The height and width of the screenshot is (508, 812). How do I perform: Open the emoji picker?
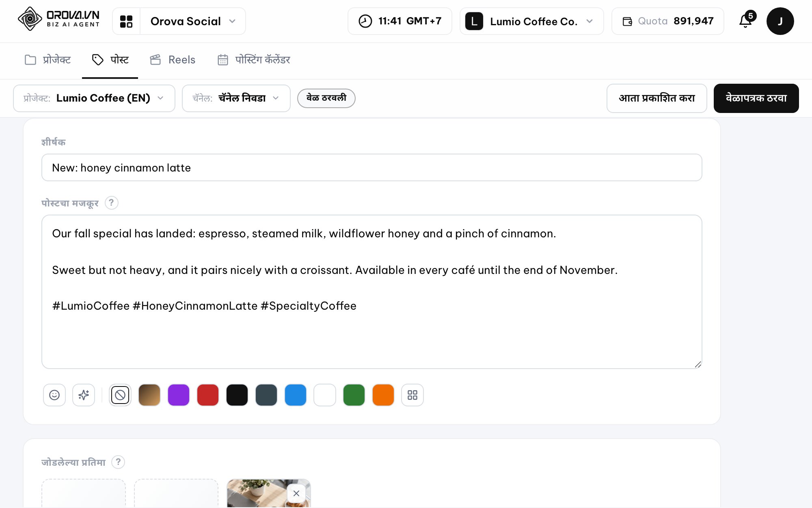coord(54,395)
